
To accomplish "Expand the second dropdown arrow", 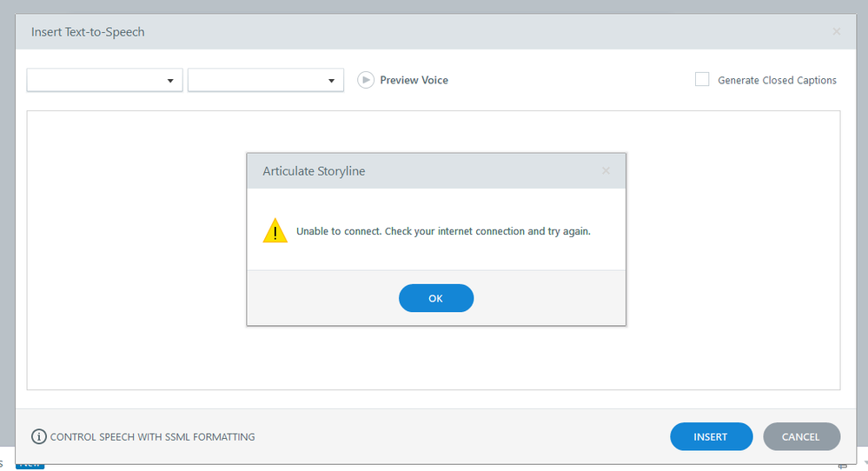I will [331, 81].
